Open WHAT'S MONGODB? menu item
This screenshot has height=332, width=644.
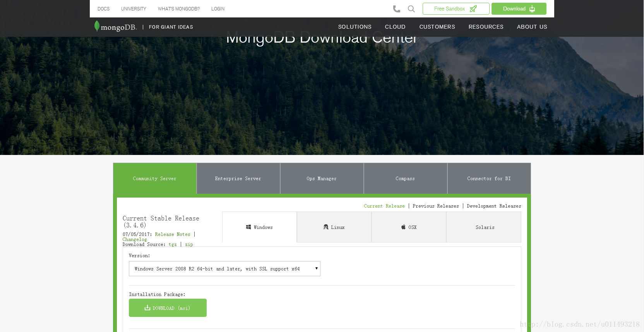pos(179,9)
